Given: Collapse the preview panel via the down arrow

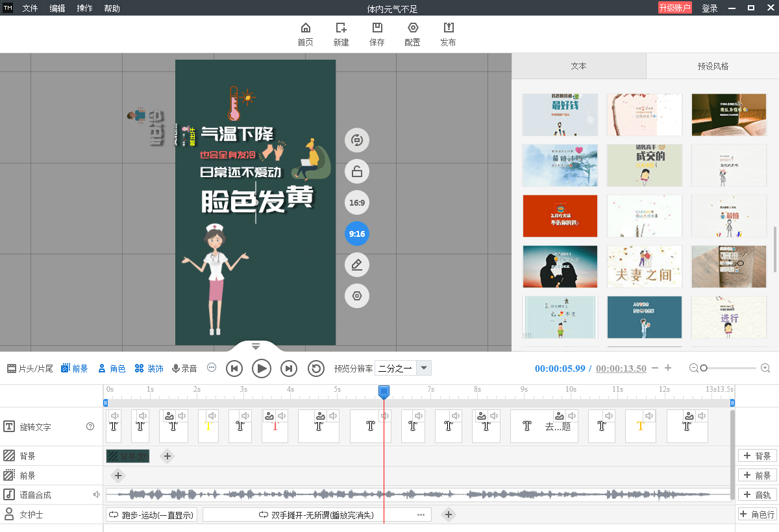Looking at the screenshot, I should (x=255, y=346).
